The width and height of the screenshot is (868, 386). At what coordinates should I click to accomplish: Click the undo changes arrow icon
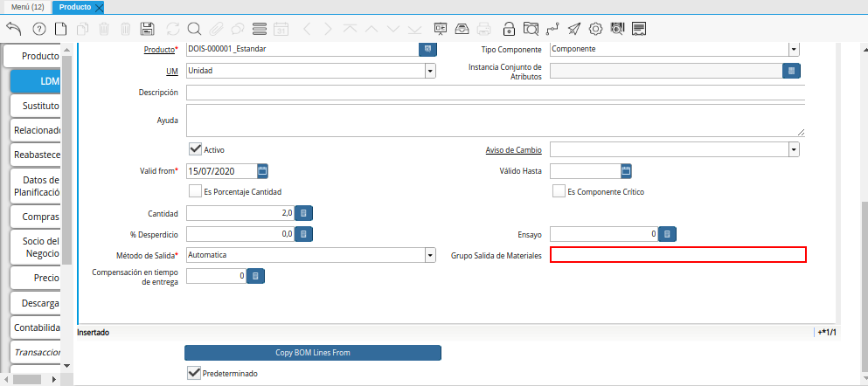13,28
